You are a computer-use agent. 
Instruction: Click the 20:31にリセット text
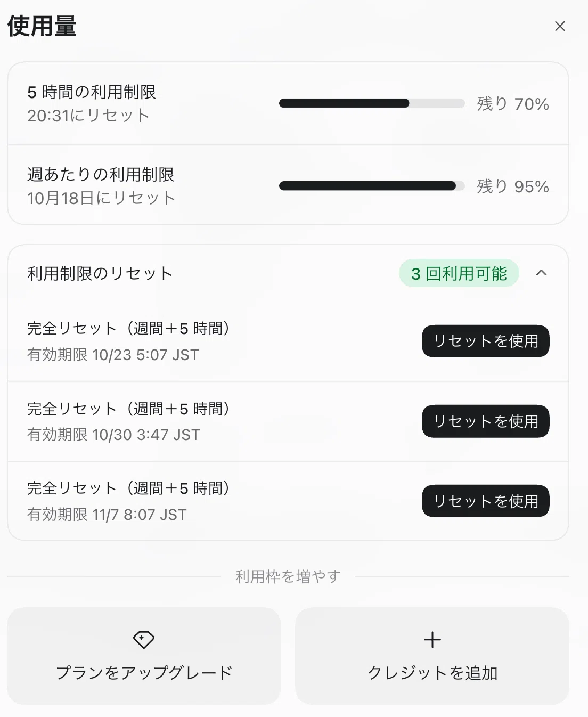(88, 116)
